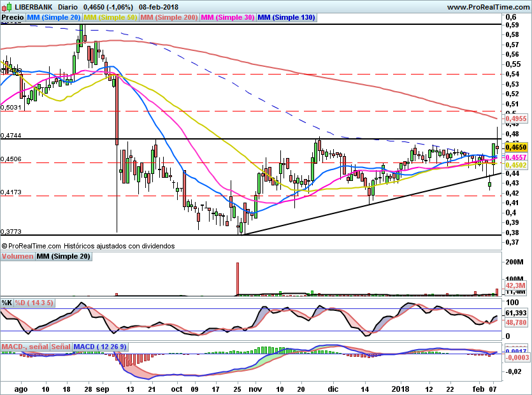
Task: Click the 2018 marker on time axis
Action: 400,389
